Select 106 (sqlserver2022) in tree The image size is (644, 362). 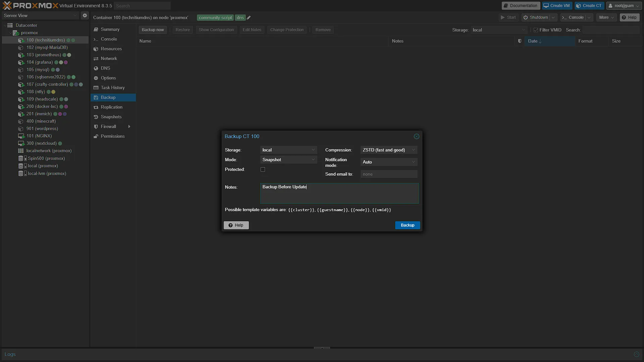(46, 77)
